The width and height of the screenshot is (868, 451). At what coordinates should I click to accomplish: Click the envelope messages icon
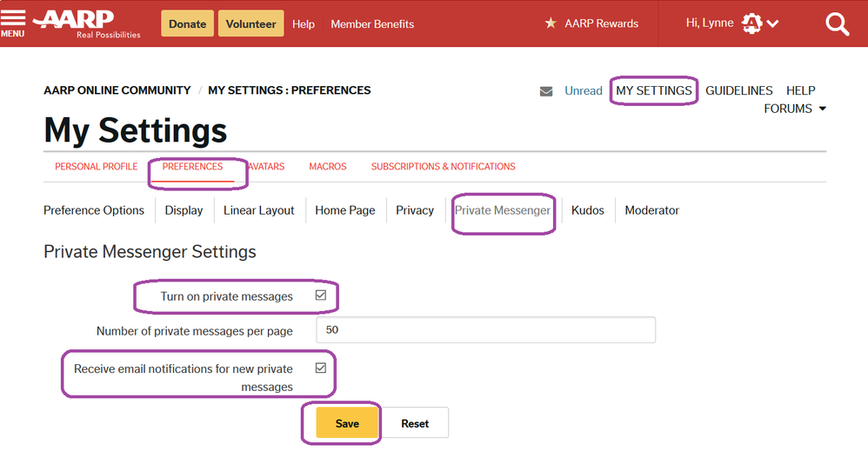[x=546, y=91]
